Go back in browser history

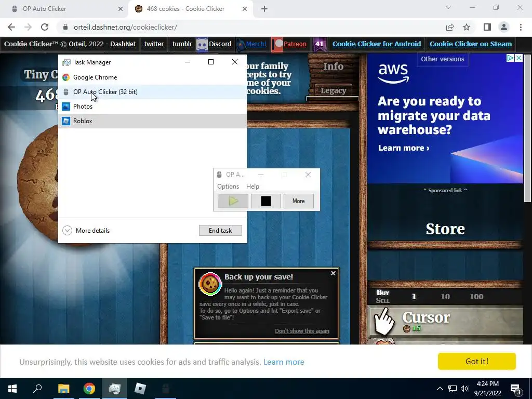[x=11, y=27]
